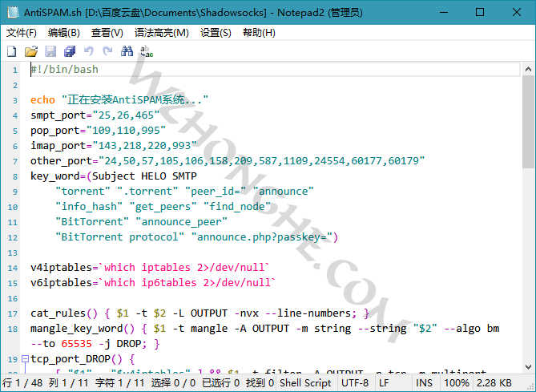Click 字符 1 / 11 character indicator
536x392 pixels.
coord(119,382)
